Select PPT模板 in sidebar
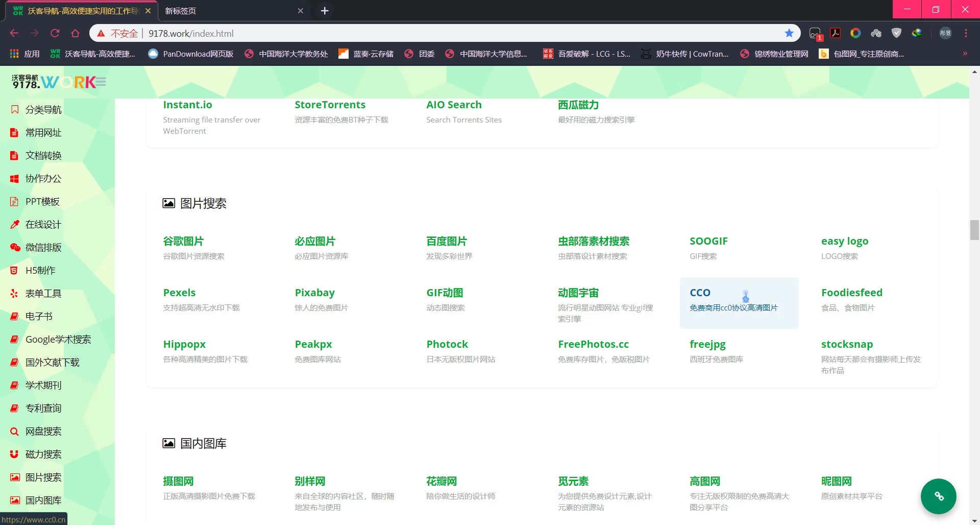 [x=42, y=201]
